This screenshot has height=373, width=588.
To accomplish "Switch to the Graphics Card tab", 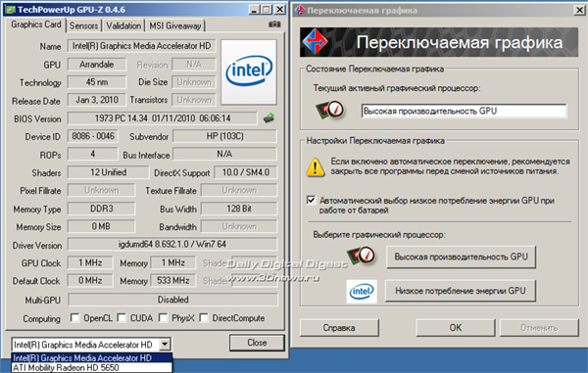I will [x=36, y=24].
